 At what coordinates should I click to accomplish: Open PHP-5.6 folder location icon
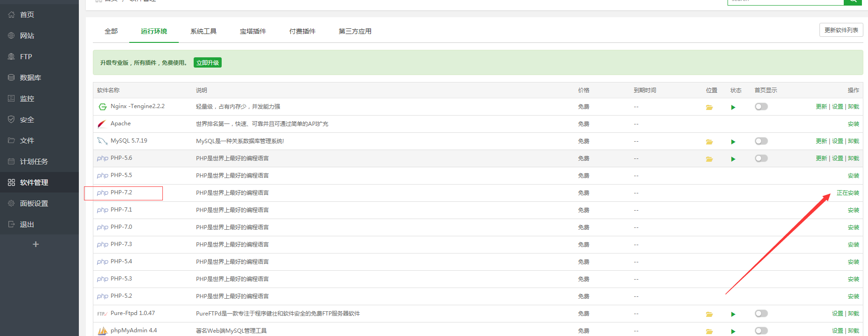pos(709,159)
